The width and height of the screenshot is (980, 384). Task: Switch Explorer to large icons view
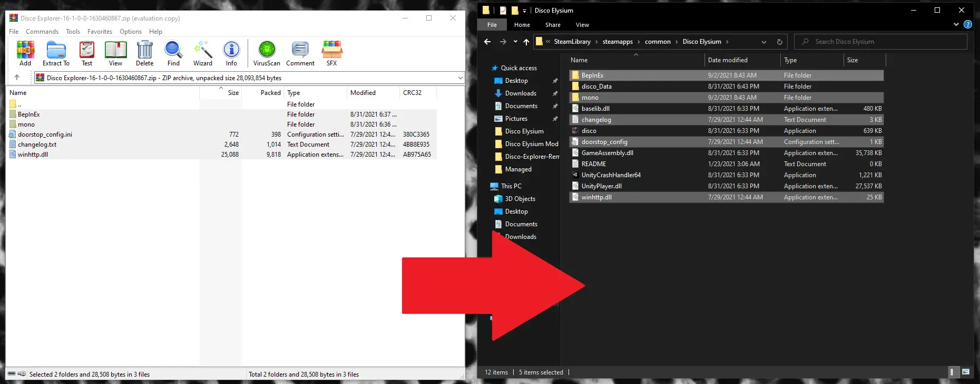pos(966,372)
